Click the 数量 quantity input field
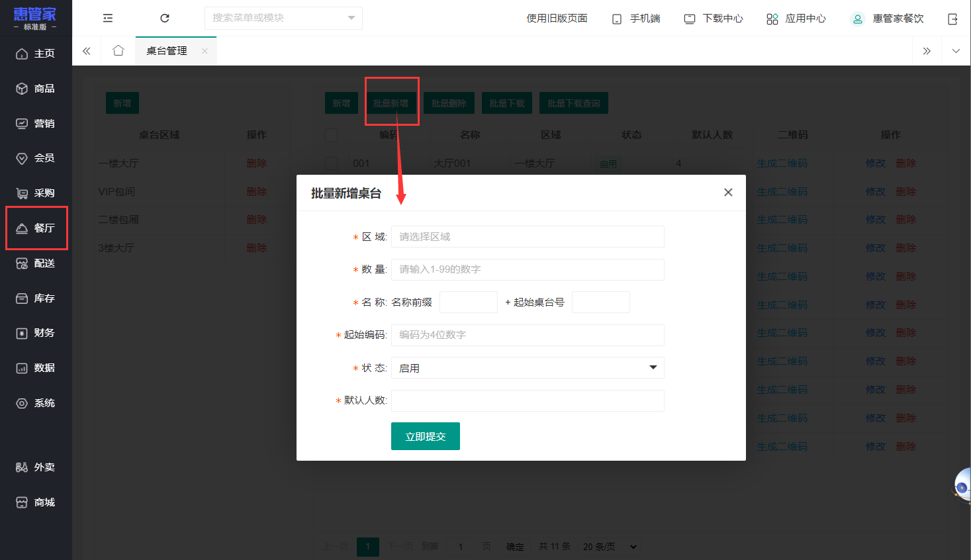This screenshot has height=560, width=971. (528, 269)
